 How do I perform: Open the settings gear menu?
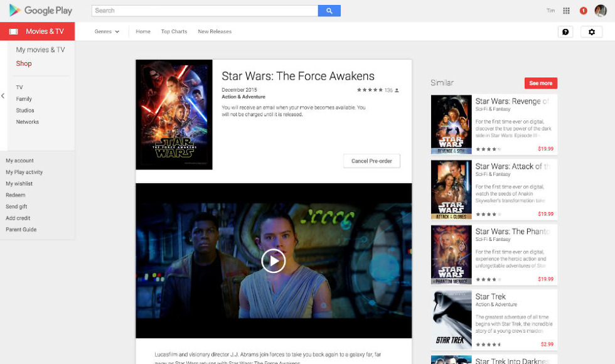click(x=591, y=32)
